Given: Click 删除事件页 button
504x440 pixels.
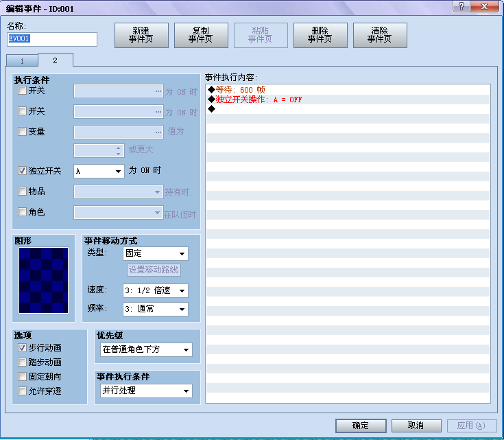Looking at the screenshot, I should tap(320, 35).
